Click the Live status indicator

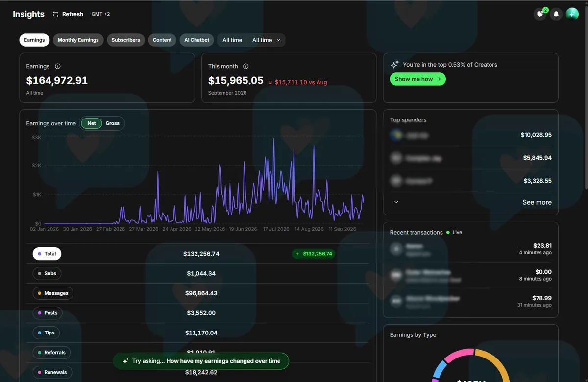coord(454,232)
